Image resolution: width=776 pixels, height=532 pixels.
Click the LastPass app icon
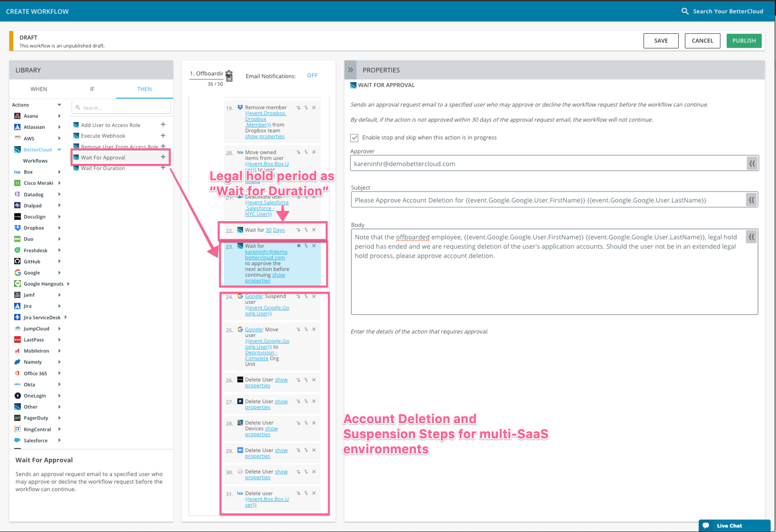tap(17, 340)
